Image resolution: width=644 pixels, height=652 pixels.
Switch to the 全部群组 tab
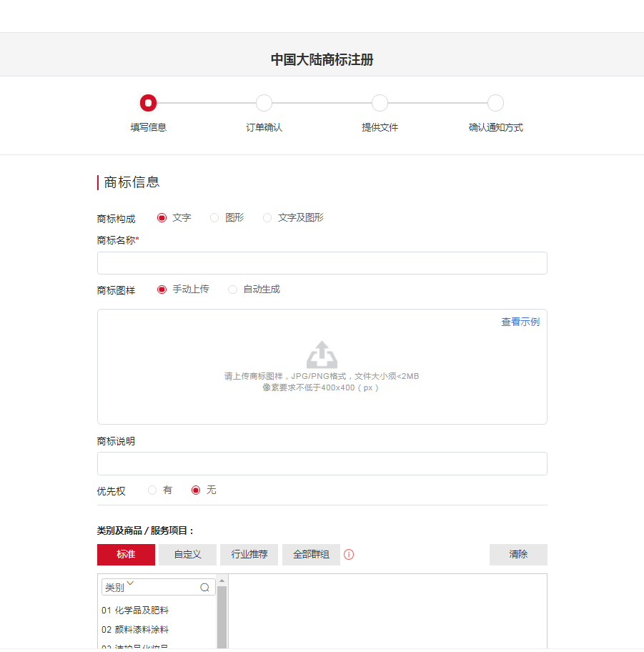311,555
